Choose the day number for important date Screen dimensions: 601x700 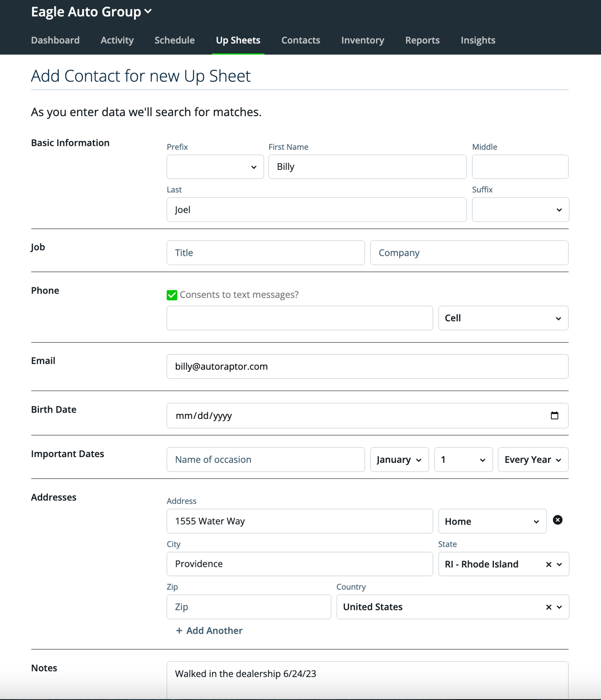(463, 460)
